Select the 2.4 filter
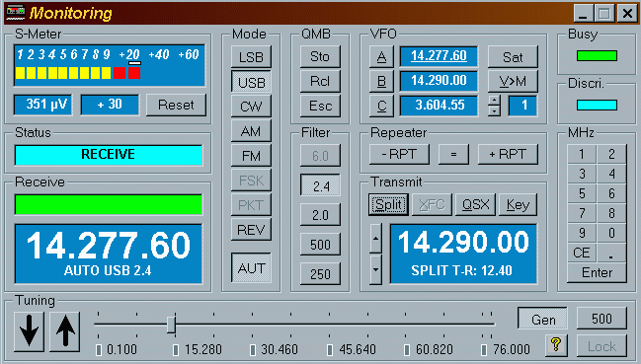This screenshot has width=641, height=364. [x=320, y=185]
